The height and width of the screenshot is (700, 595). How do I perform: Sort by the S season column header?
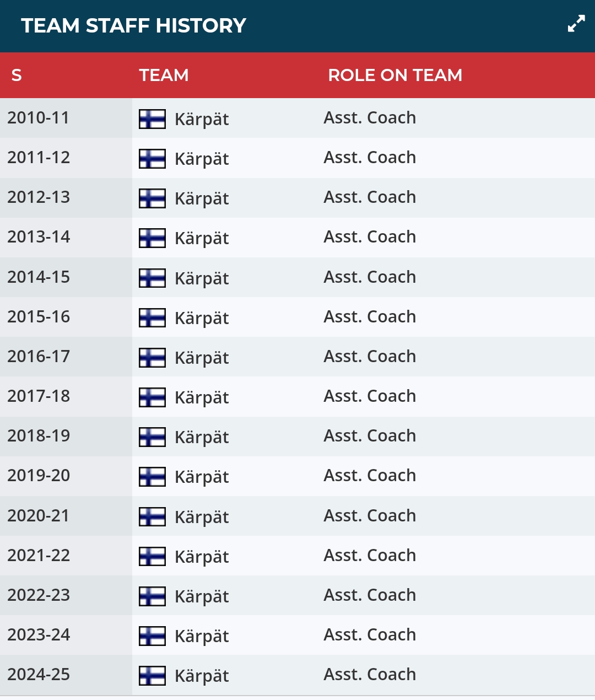pyautogui.click(x=17, y=75)
